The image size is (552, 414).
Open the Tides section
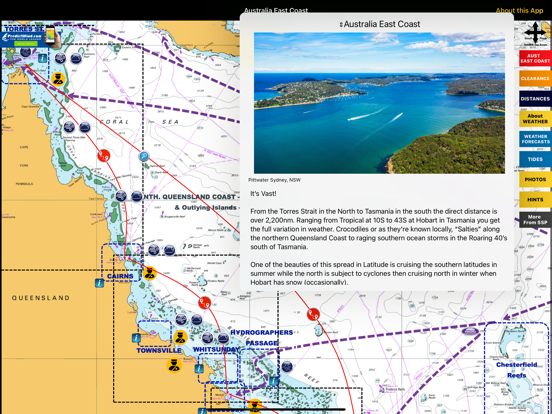click(535, 159)
